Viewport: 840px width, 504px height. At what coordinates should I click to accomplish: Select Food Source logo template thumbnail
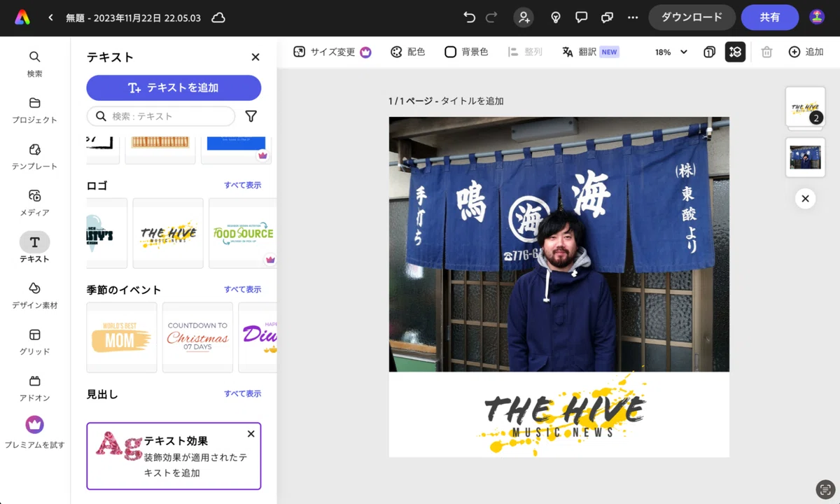pos(243,233)
